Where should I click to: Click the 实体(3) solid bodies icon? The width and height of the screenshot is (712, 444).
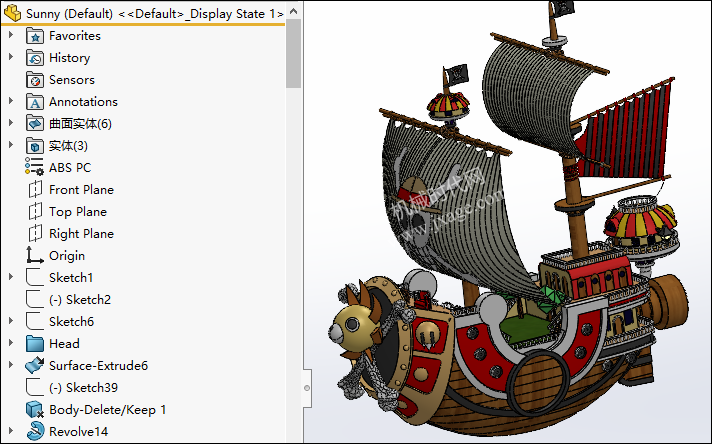35,146
